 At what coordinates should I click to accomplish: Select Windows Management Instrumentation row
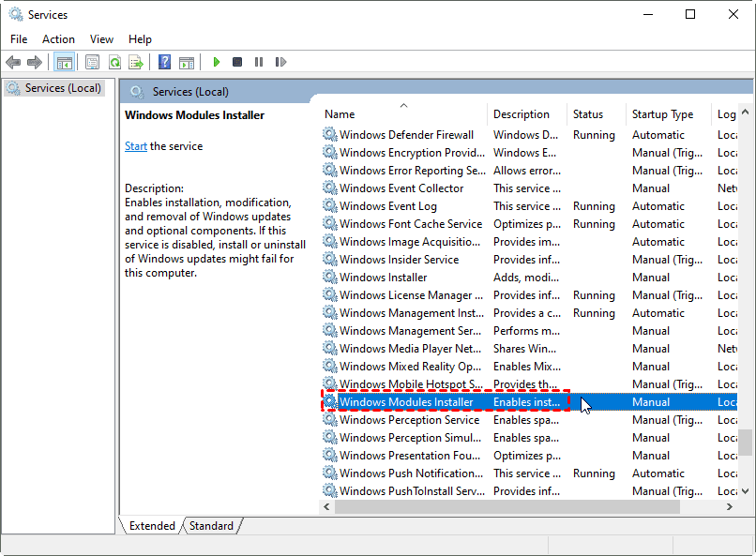point(529,312)
